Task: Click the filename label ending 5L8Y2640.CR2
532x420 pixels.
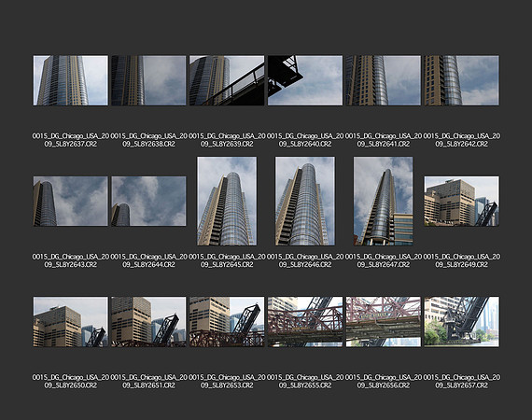Action: pos(305,140)
